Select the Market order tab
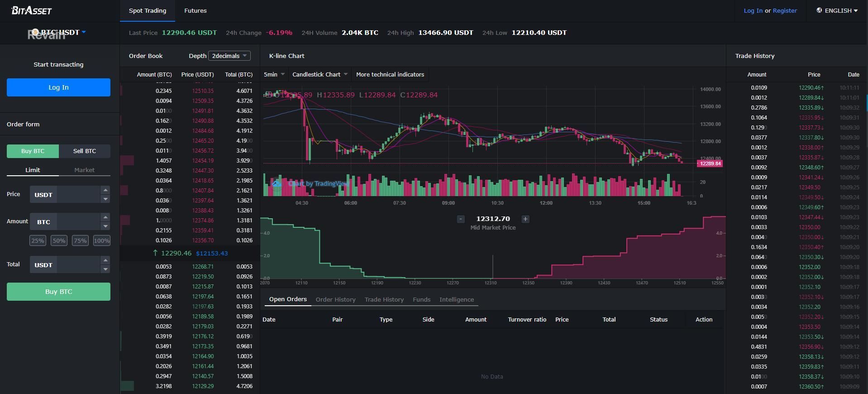868x394 pixels. 85,170
